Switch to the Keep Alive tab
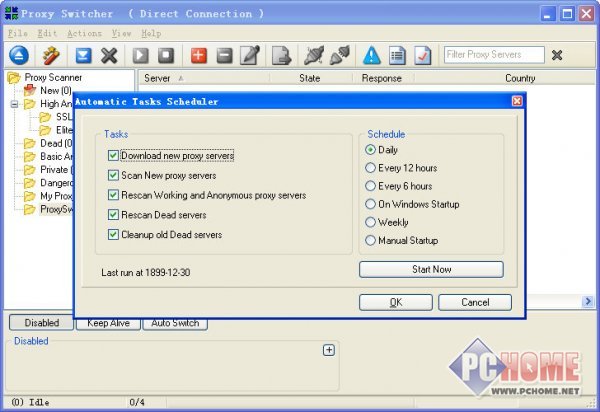Viewport: 600px width, 412px height. click(x=108, y=324)
